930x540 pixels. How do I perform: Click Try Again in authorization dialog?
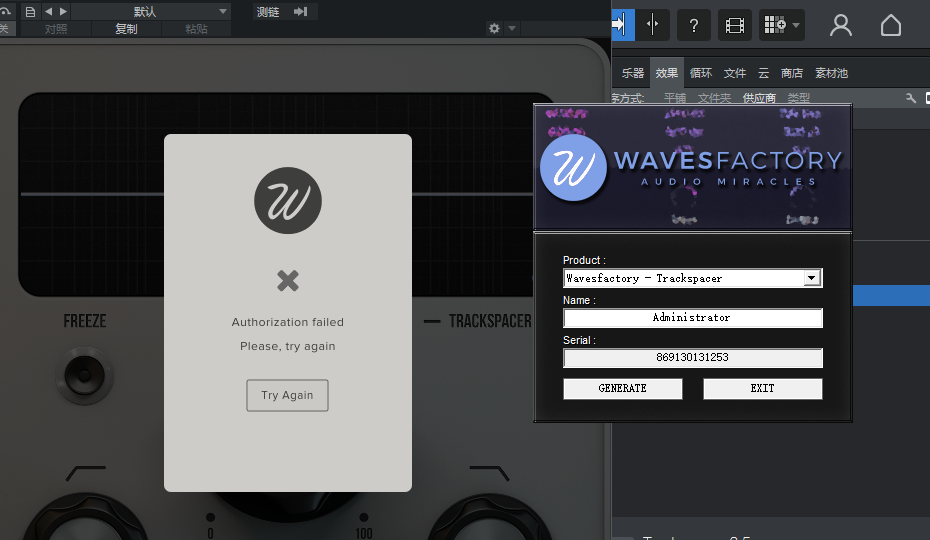tap(287, 395)
